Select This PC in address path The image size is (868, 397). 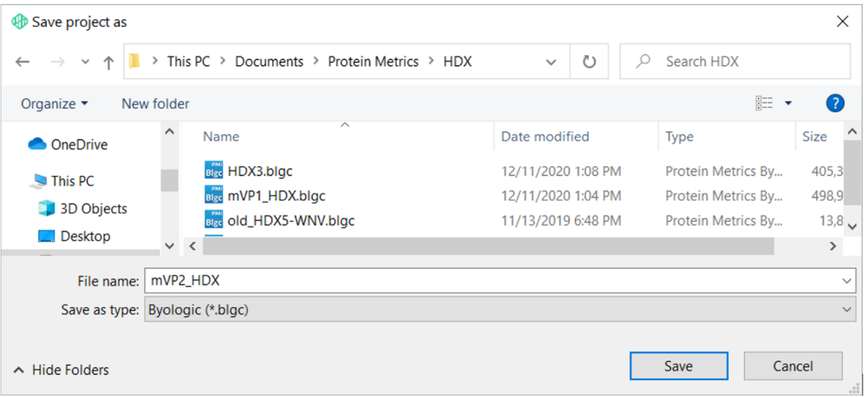(189, 61)
